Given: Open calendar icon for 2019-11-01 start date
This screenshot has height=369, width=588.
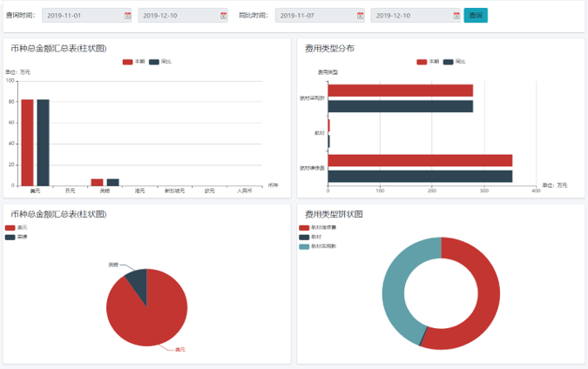Looking at the screenshot, I should (127, 16).
